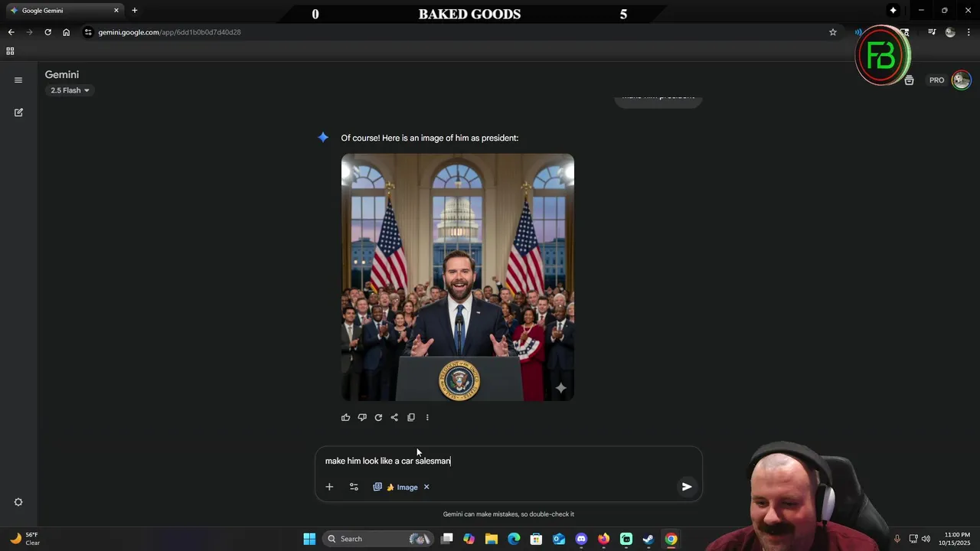The width and height of the screenshot is (980, 551).
Task: Open the Gemini main menu hamburger
Action: [18, 80]
